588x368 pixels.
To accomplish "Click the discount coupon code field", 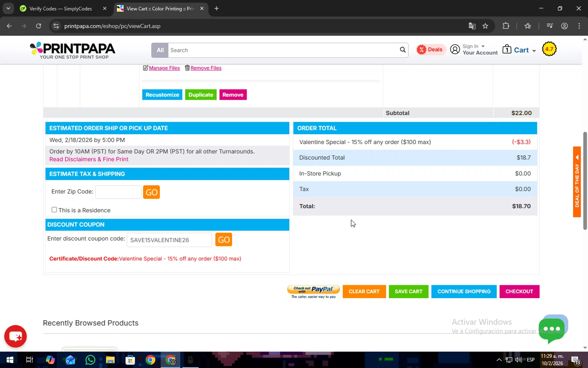I will click(169, 240).
